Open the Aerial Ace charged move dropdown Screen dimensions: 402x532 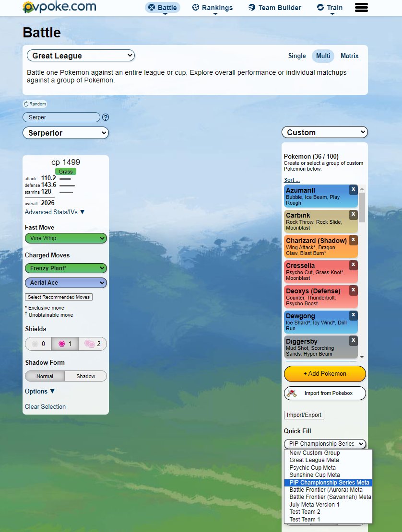coord(66,283)
